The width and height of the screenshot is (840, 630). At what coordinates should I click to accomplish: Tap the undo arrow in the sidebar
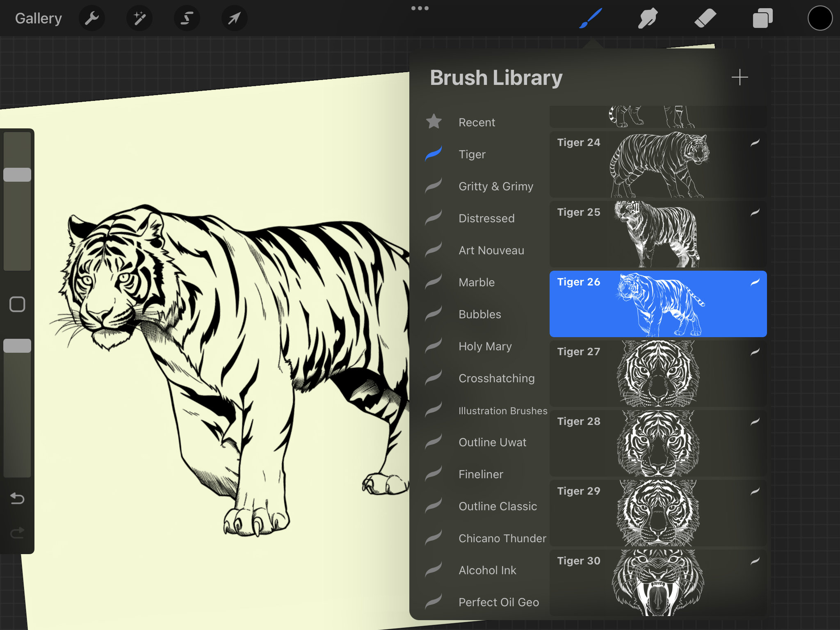click(16, 498)
